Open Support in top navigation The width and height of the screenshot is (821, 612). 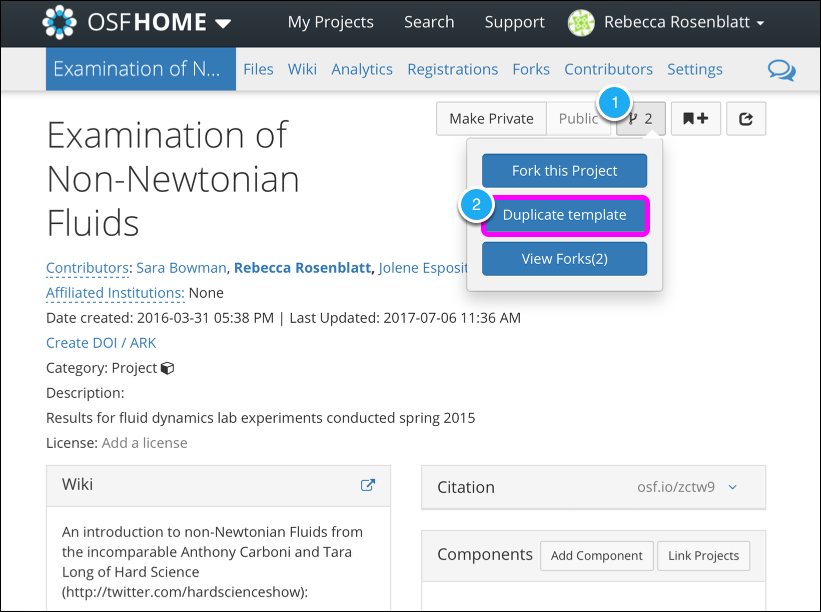pos(514,22)
